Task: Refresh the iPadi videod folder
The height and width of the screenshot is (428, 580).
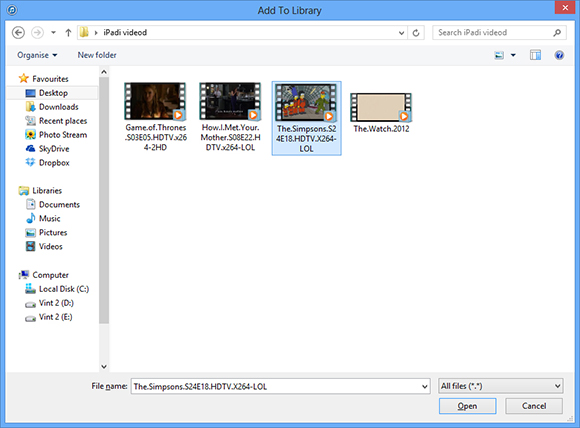Action: click(416, 33)
